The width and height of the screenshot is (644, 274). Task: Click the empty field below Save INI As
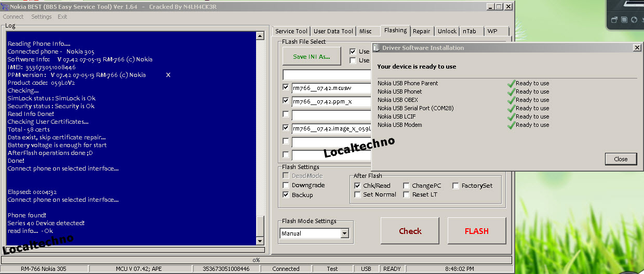327,74
